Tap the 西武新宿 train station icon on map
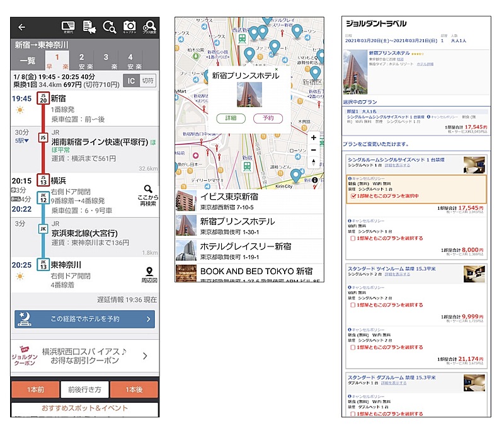This screenshot has height=433, width=504. (x=242, y=38)
